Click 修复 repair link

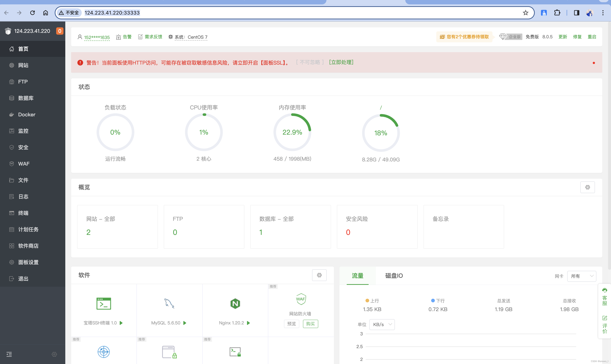577,37
